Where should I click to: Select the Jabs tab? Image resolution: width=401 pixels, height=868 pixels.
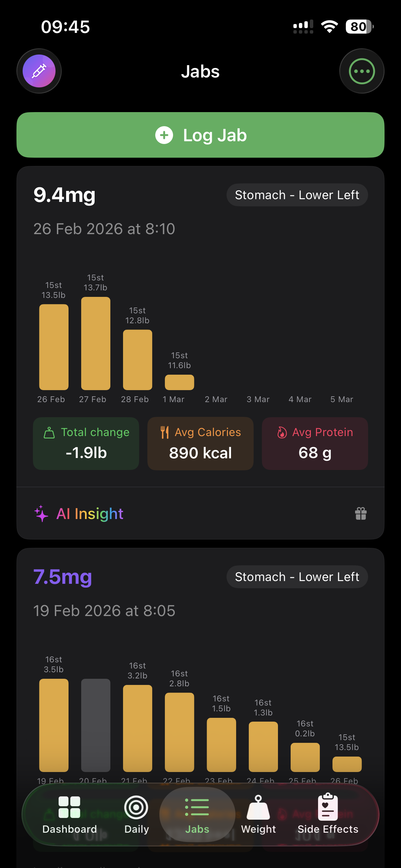pyautogui.click(x=197, y=815)
